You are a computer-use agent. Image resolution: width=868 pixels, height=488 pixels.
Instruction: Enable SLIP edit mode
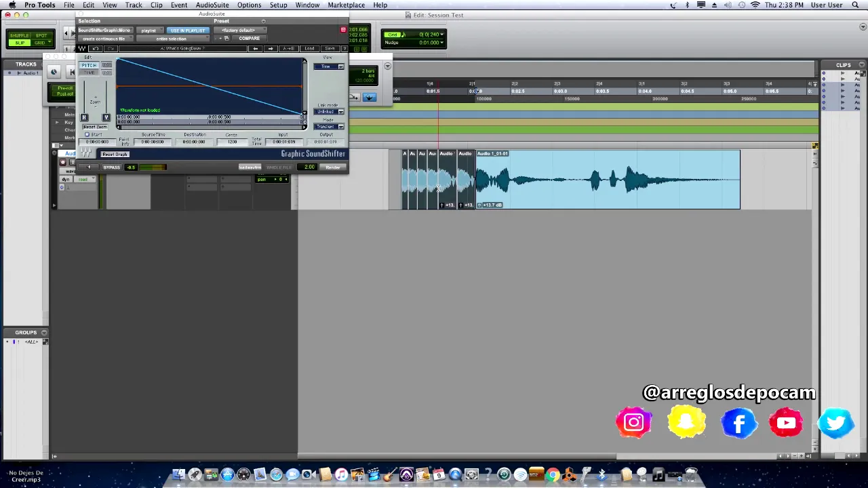pos(20,43)
